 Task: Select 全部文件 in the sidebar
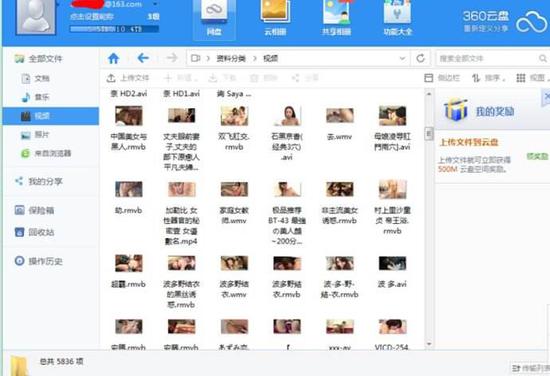(39, 59)
